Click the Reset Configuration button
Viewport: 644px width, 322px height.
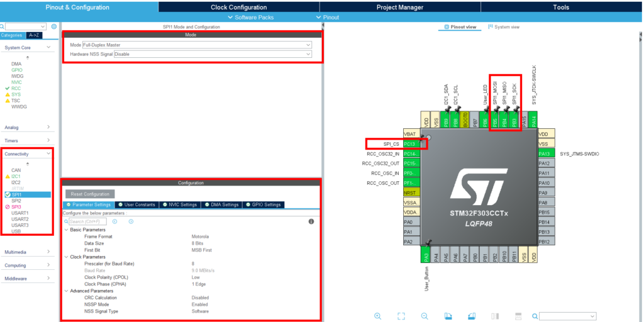90,194
